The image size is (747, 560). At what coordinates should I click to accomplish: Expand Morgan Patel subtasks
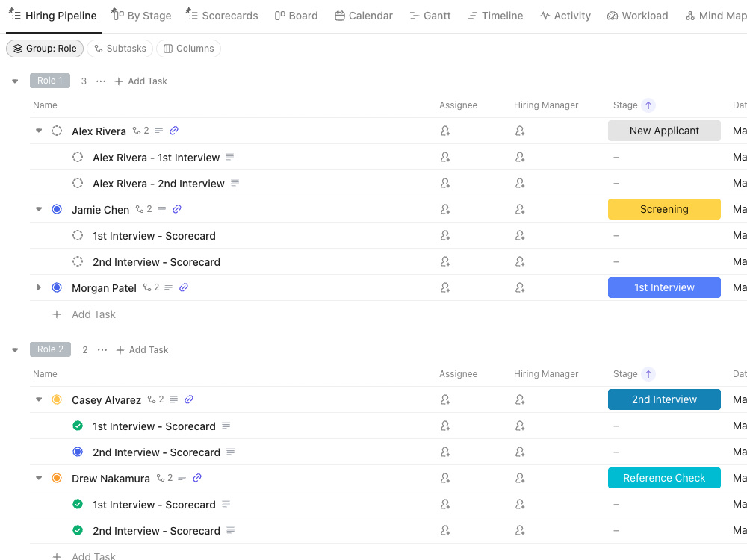[39, 287]
